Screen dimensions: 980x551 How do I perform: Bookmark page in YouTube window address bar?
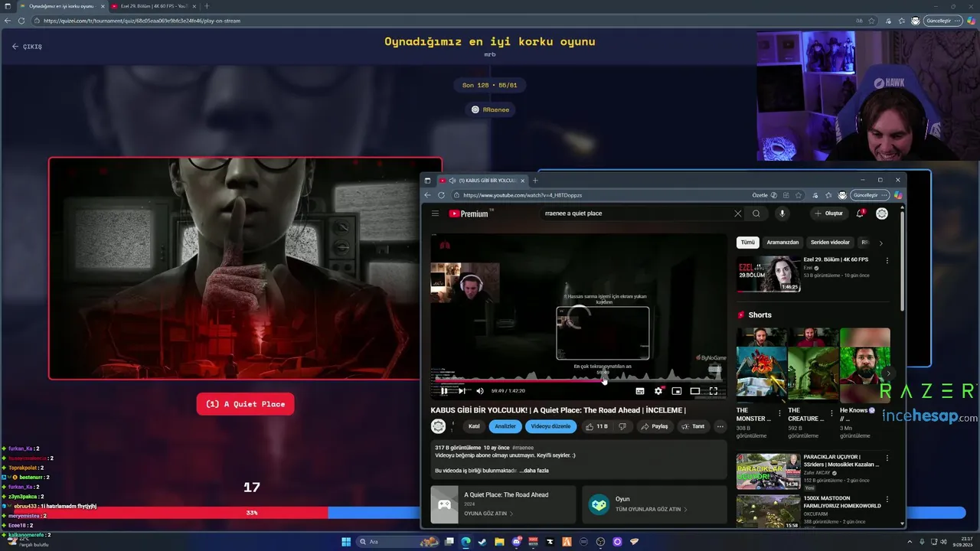click(x=799, y=195)
